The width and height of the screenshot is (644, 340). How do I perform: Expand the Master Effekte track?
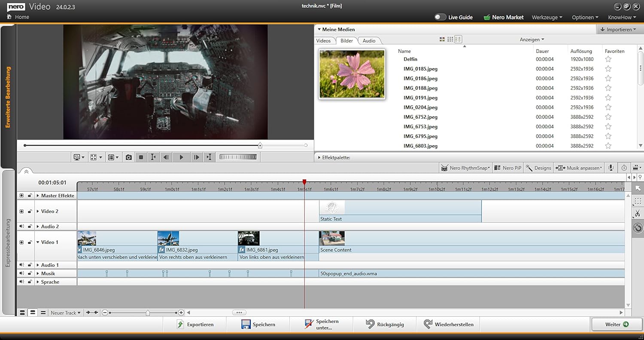click(x=38, y=196)
